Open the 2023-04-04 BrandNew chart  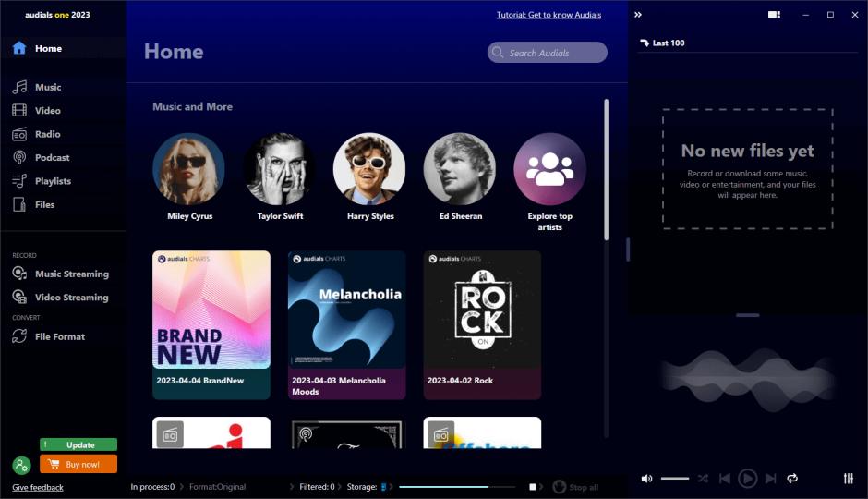(211, 325)
